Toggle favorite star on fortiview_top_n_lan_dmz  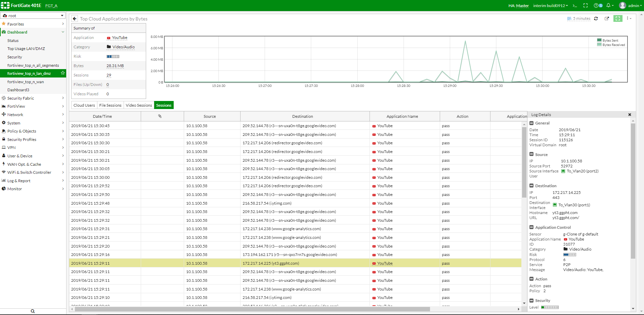click(62, 73)
